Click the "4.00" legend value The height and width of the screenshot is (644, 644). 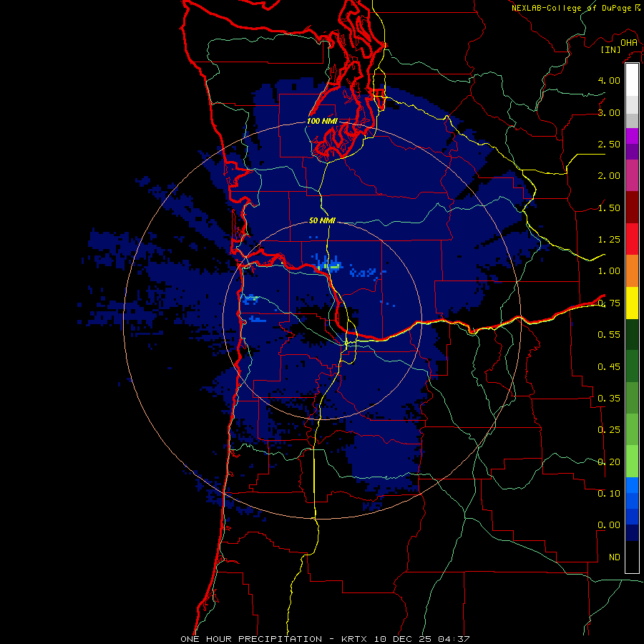pyautogui.click(x=609, y=80)
